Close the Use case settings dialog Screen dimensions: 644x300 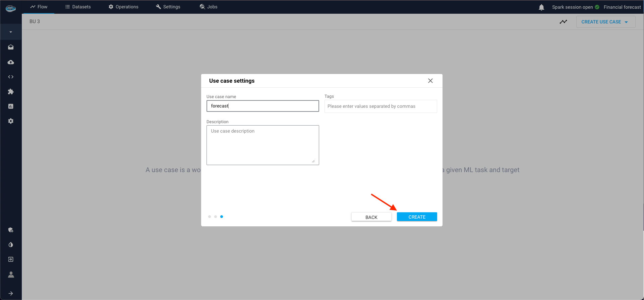click(x=430, y=81)
